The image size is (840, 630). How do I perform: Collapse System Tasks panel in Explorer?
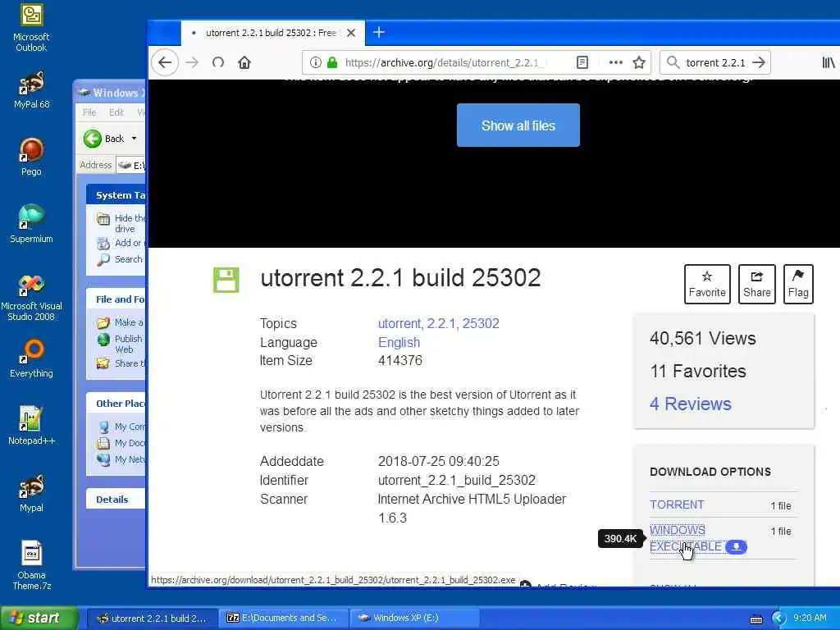116,195
